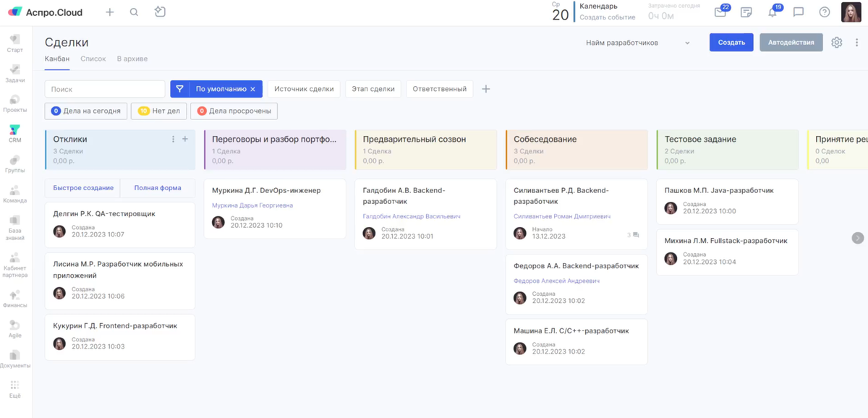The height and width of the screenshot is (418, 868).
Task: Toggle the 'Нет дел' filter chip
Action: tap(158, 111)
